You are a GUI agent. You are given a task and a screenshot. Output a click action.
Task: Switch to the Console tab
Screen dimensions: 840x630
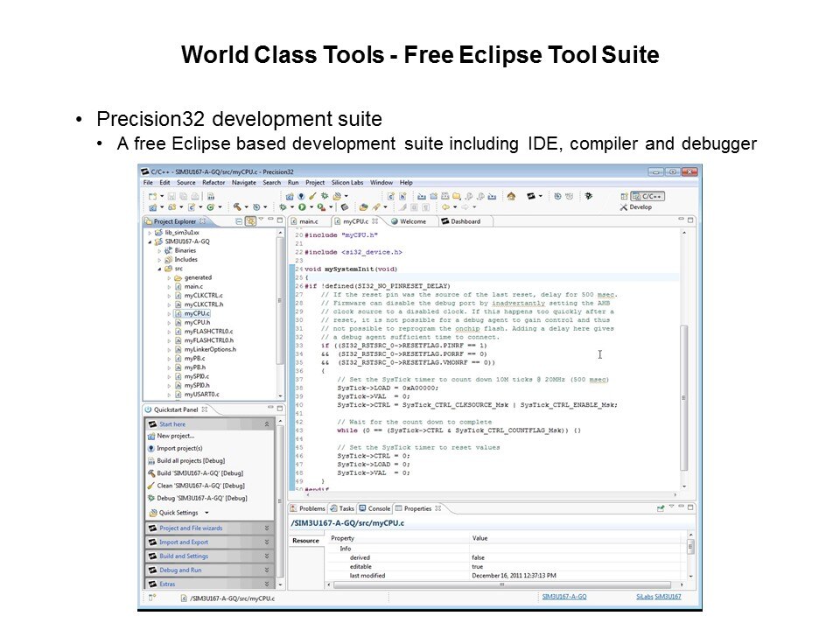(378, 508)
